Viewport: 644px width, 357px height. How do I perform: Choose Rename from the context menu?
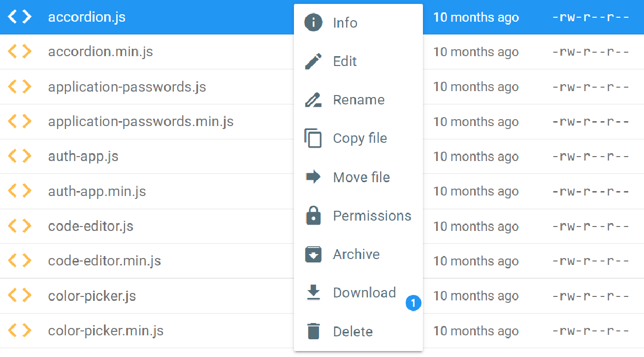pos(359,99)
